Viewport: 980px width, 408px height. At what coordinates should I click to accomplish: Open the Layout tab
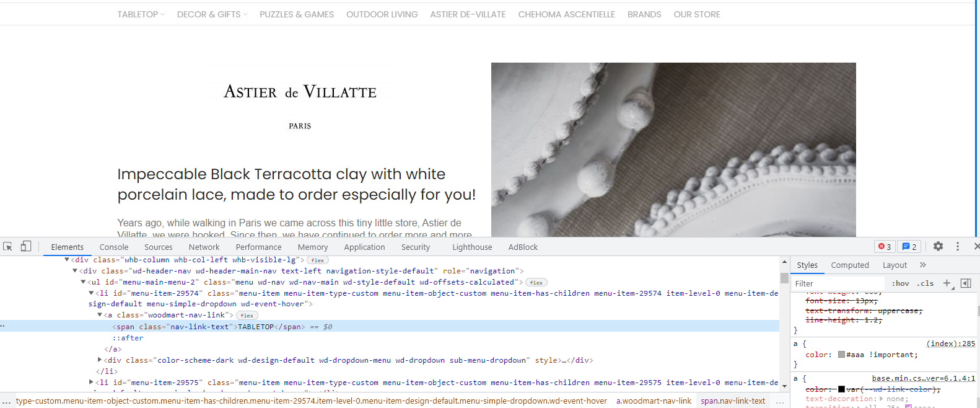(x=895, y=265)
